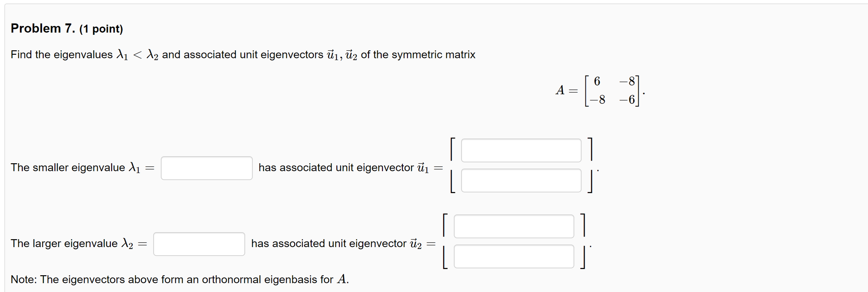
Task: Click the 6 entry in matrix A
Action: point(597,81)
